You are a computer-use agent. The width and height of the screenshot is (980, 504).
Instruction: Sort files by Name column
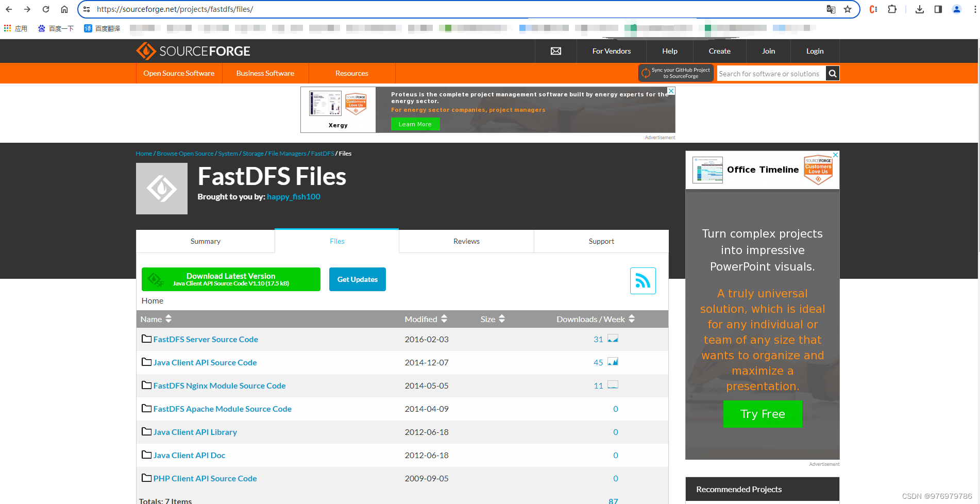(x=156, y=319)
